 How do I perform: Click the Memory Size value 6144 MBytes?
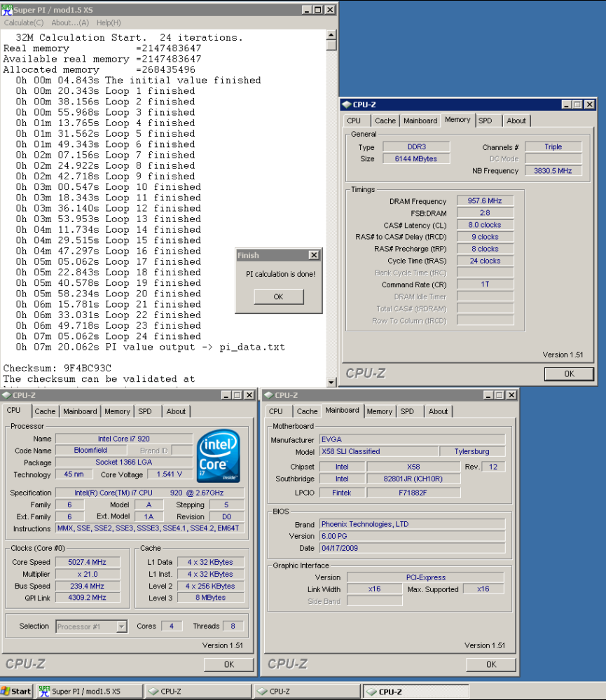416,159
